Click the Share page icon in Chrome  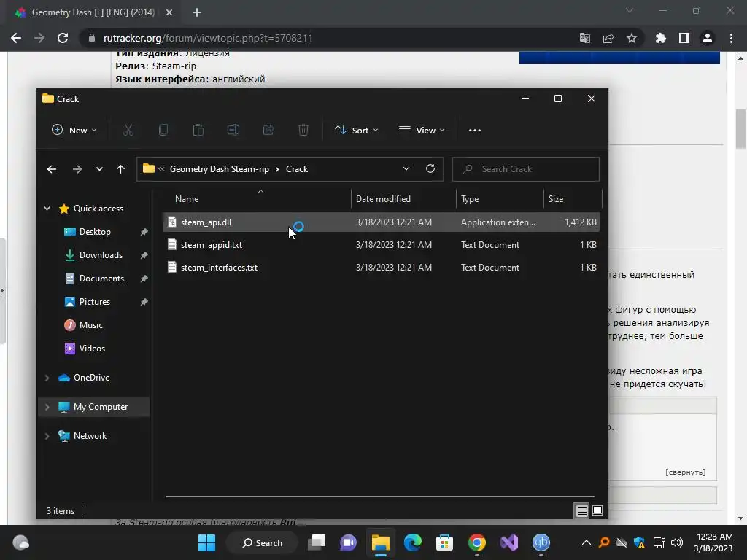coord(608,38)
